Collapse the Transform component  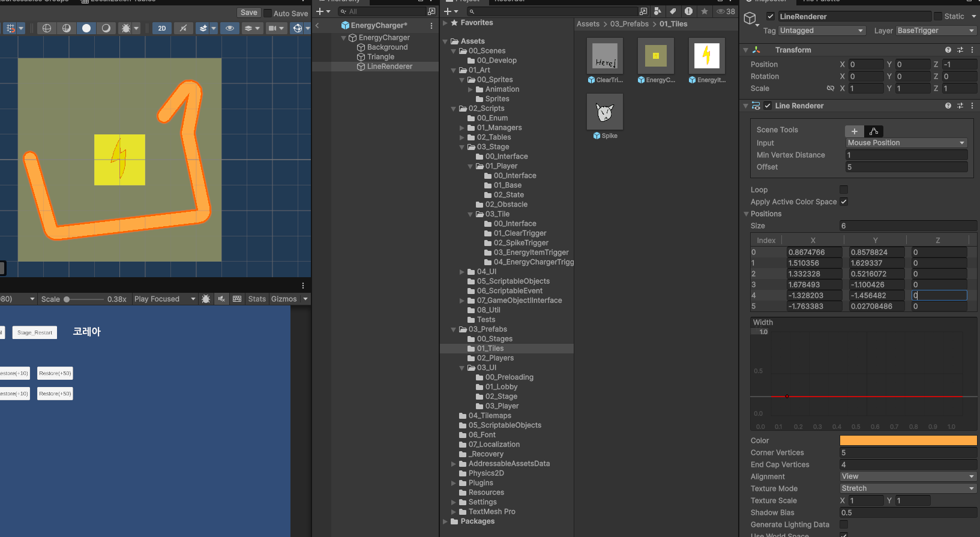pos(746,50)
